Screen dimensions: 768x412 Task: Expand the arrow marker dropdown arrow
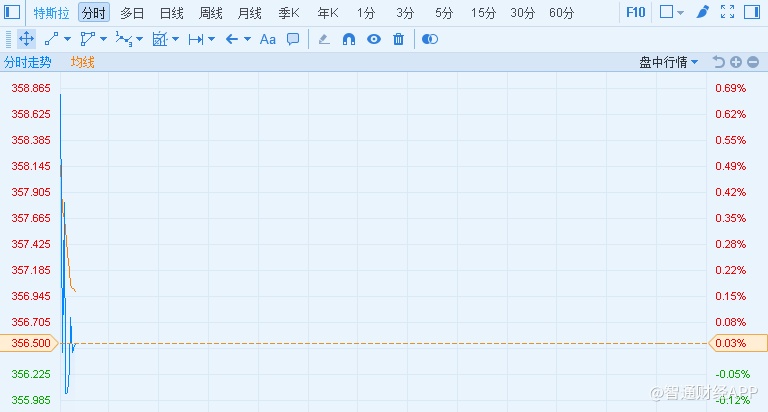point(247,39)
